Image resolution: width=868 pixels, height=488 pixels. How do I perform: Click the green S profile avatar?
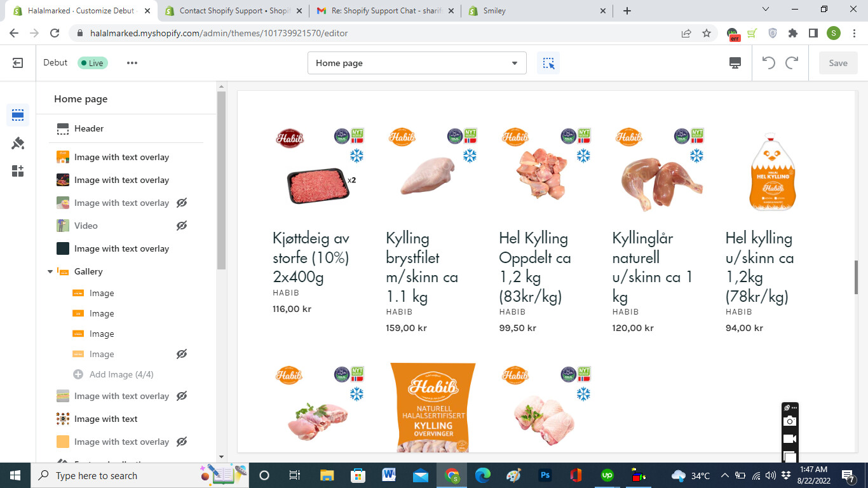pyautogui.click(x=834, y=33)
